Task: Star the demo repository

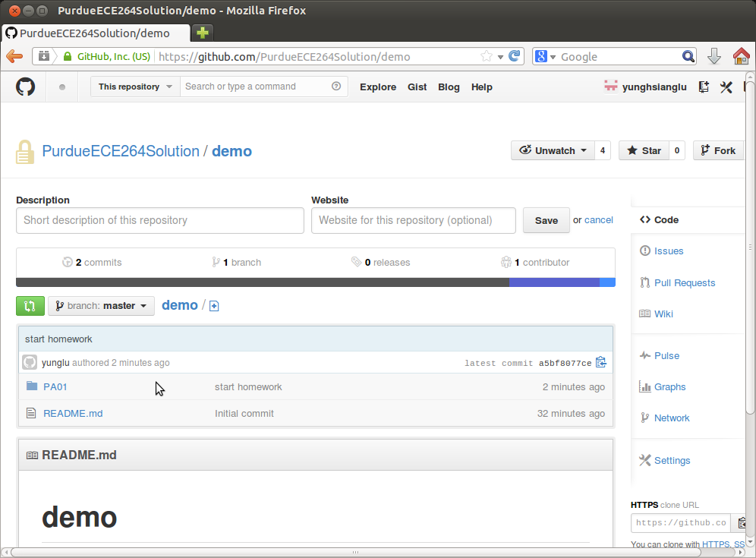Action: 643,150
